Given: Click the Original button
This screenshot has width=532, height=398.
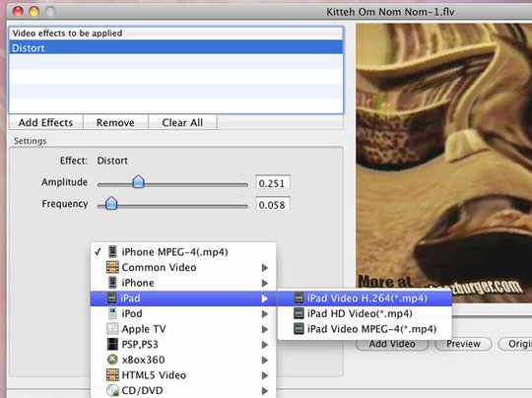Looking at the screenshot, I should coord(515,344).
